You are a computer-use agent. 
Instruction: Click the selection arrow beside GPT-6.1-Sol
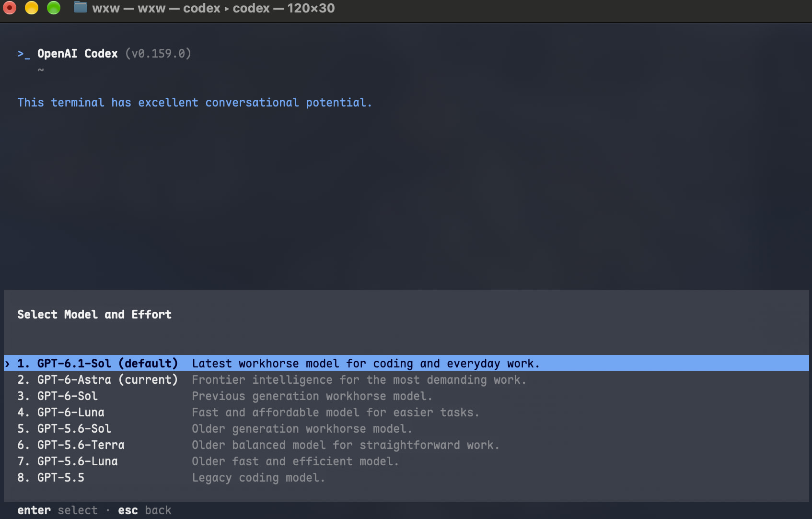pos(7,364)
